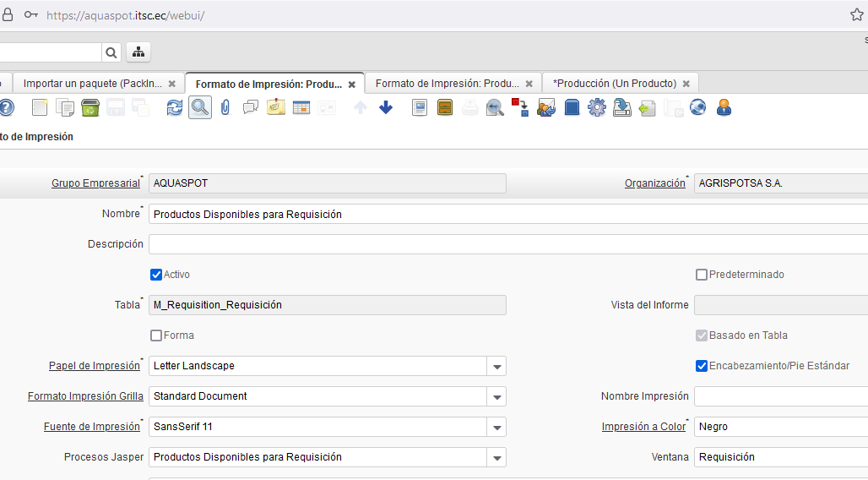868x480 pixels.
Task: Toggle the Encabezamiento/Pie Estándar checkbox
Action: 702,366
